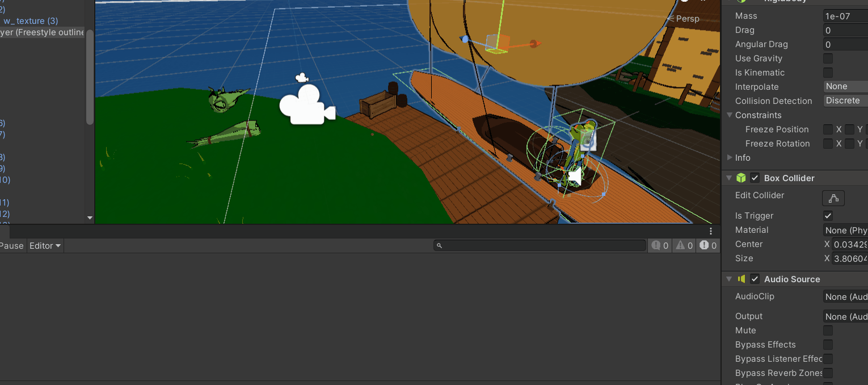Enable the Is Kinematic checkbox
This screenshot has height=385, width=868.
(x=828, y=73)
